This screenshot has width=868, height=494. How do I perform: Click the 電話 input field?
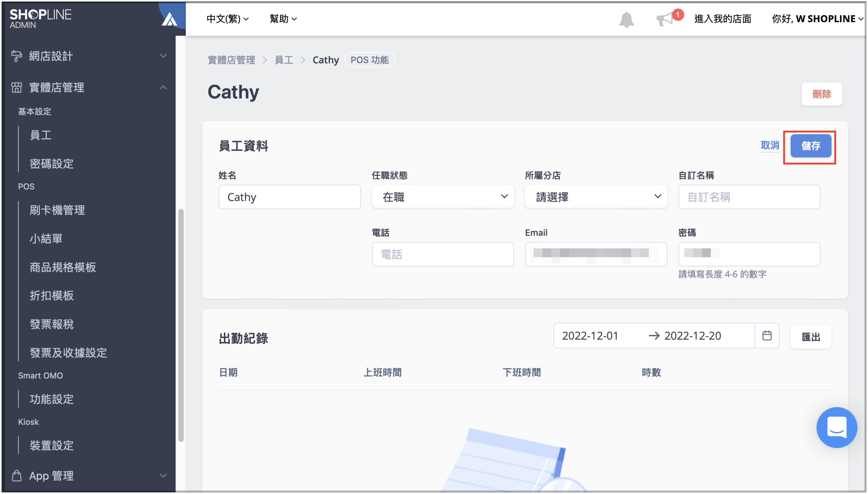443,254
